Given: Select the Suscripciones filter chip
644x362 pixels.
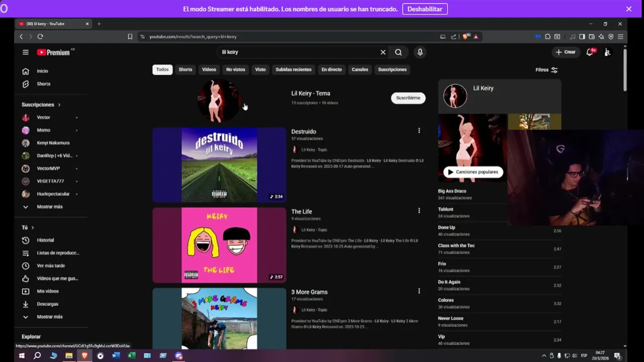Looking at the screenshot, I should 392,70.
